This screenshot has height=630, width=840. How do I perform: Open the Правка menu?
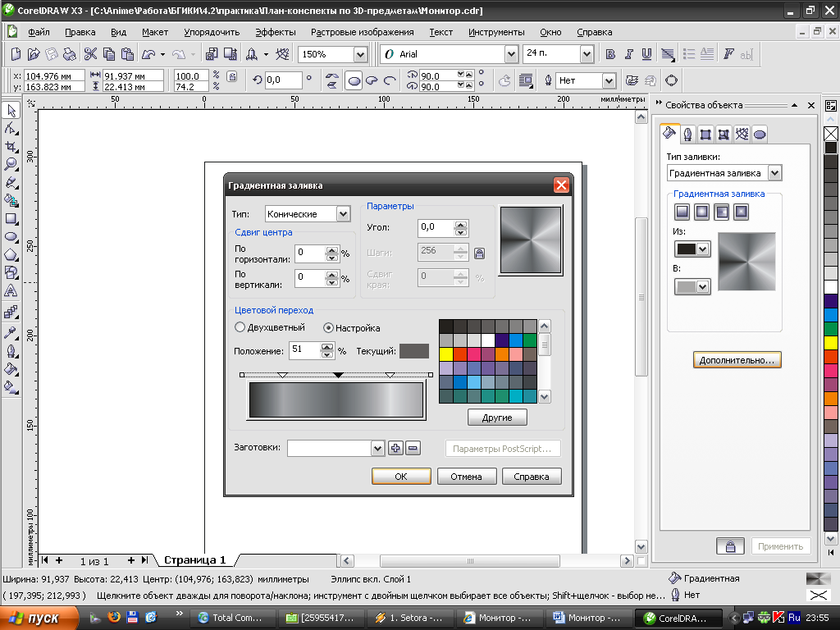click(80, 32)
